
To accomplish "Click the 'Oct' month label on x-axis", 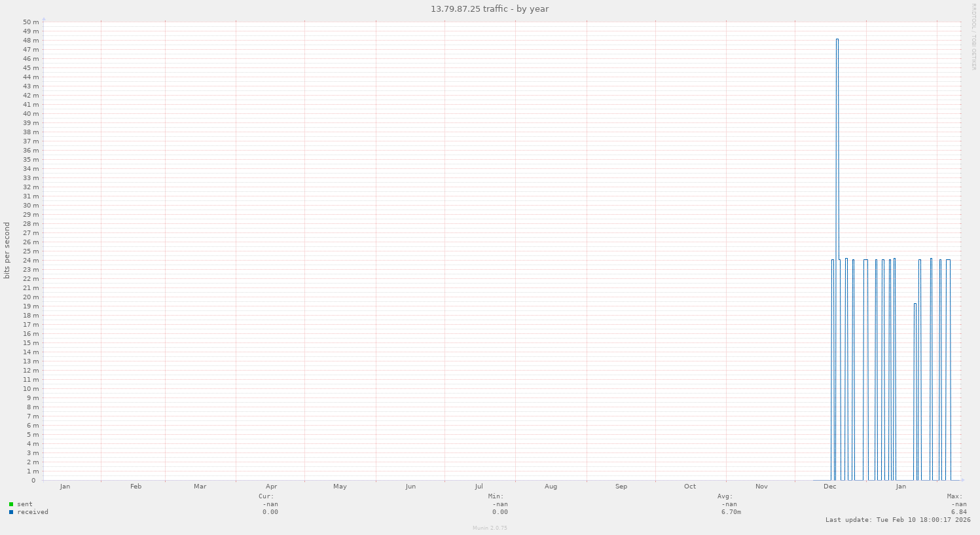I will [690, 487].
